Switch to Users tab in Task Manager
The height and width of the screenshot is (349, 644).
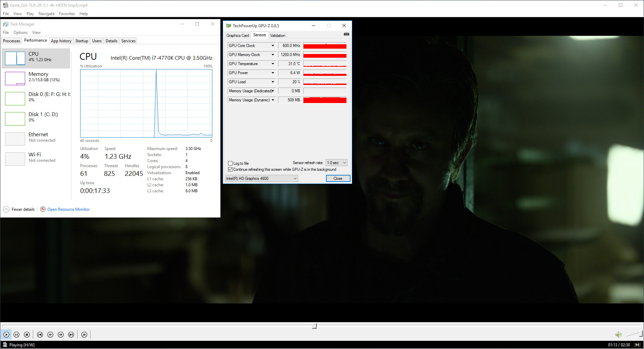pos(97,41)
